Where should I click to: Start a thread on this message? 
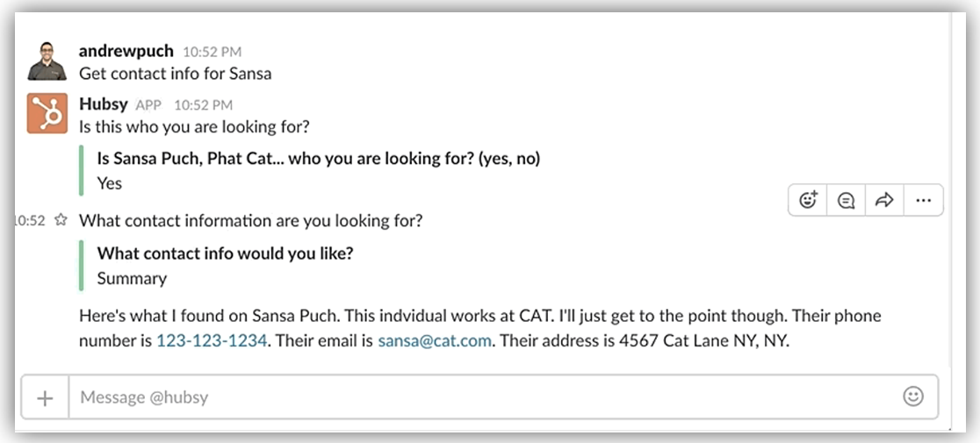(847, 200)
